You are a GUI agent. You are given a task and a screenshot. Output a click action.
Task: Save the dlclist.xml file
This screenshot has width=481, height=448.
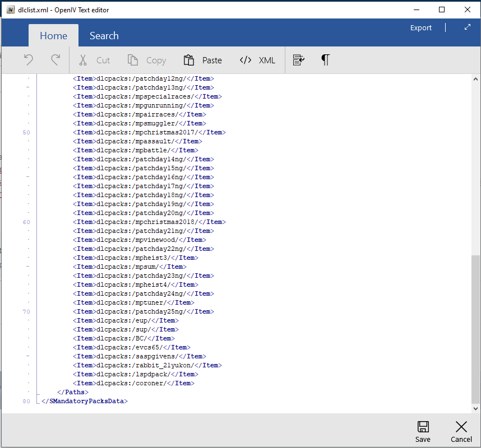click(423, 431)
